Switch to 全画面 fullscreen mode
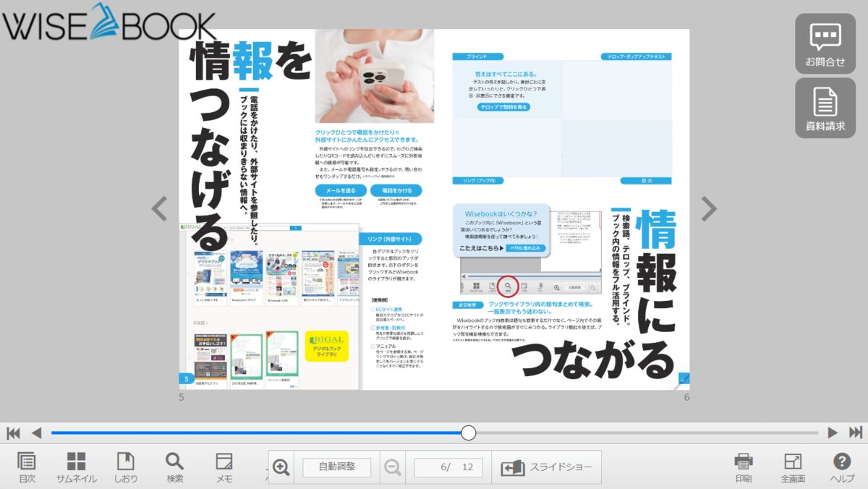The width and height of the screenshot is (868, 489). [x=793, y=467]
